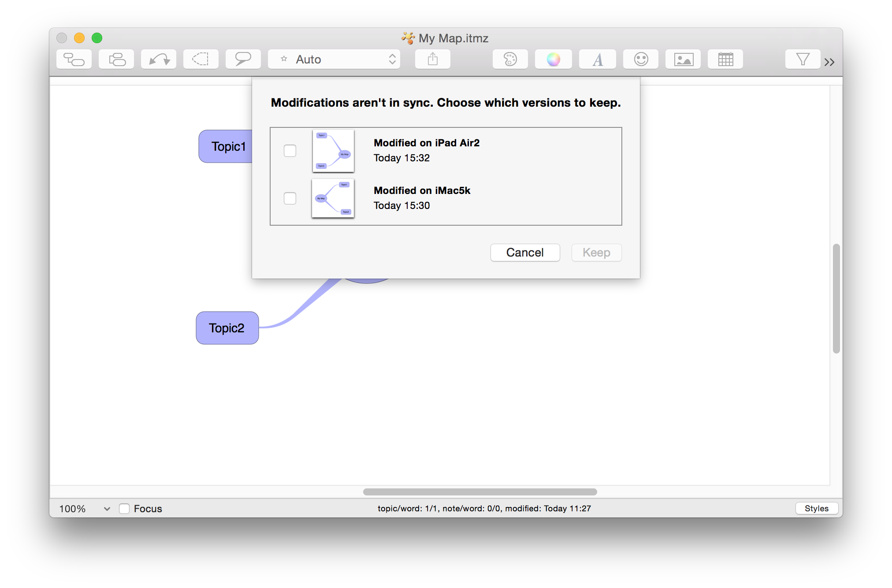The height and width of the screenshot is (588, 892).
Task: Click the iPad Air2 version thumbnail
Action: 333,151
